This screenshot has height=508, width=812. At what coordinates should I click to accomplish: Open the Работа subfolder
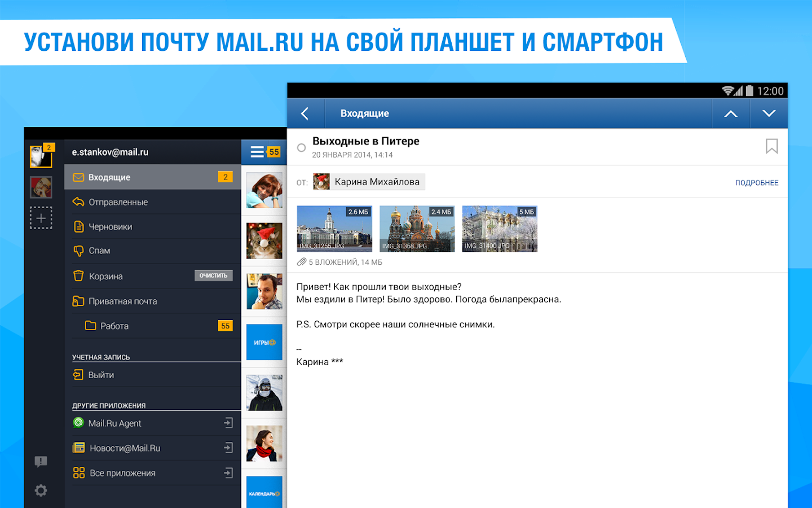[x=153, y=326]
